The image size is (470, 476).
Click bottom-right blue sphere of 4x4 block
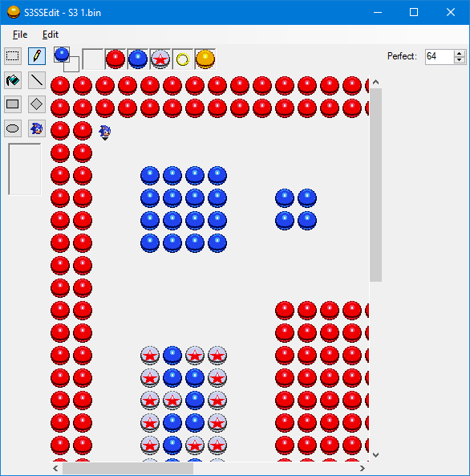(x=217, y=243)
